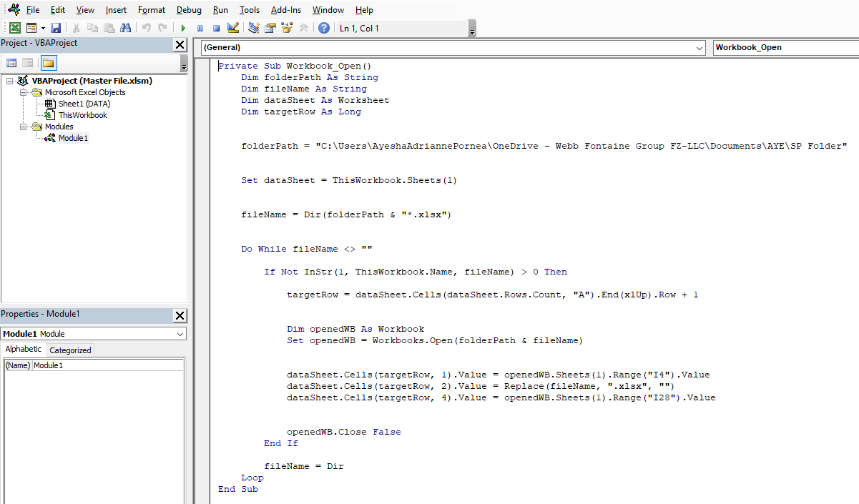Screen dimensions: 859x504
Task: Click the Undo arrow icon
Action: point(146,28)
